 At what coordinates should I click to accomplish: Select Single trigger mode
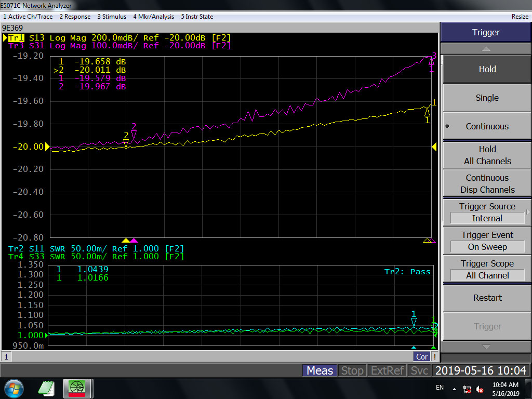point(487,98)
